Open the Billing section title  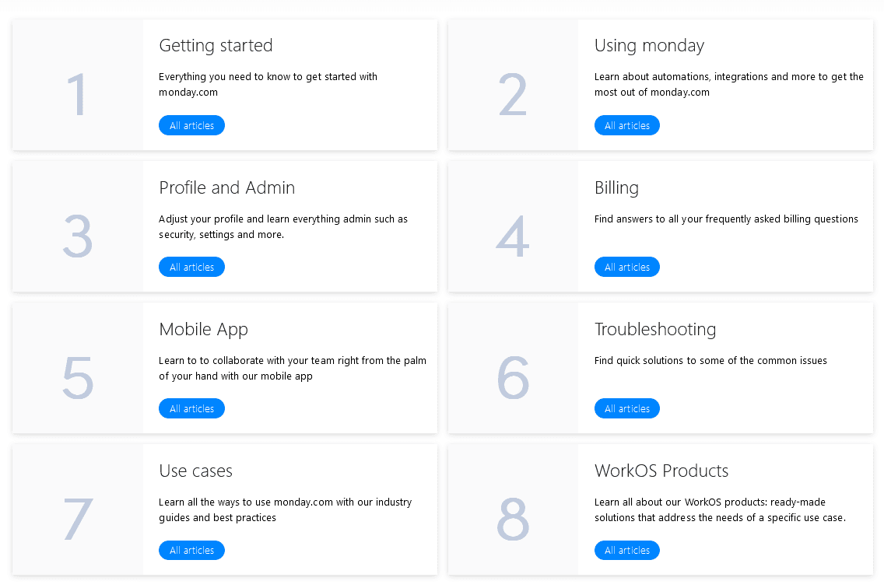click(x=616, y=188)
